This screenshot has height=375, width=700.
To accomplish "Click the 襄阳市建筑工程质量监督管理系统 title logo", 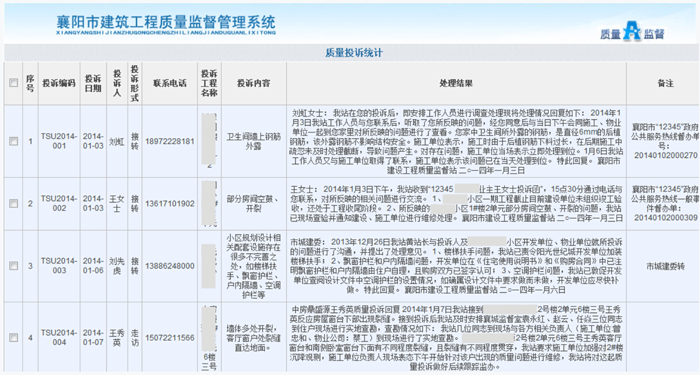I will 166,25.
